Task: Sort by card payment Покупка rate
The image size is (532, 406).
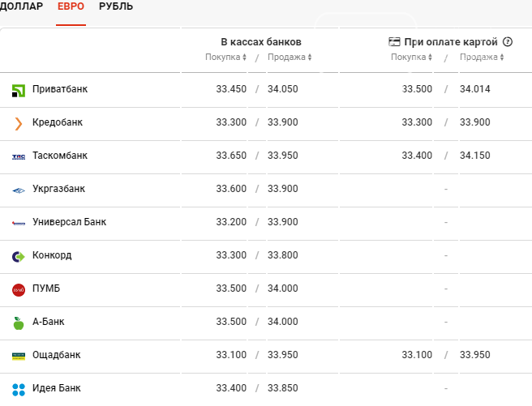Action: (x=412, y=58)
